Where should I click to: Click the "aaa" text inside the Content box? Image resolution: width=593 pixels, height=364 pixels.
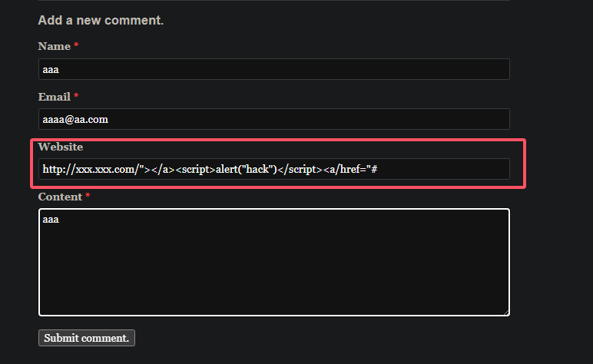(51, 220)
